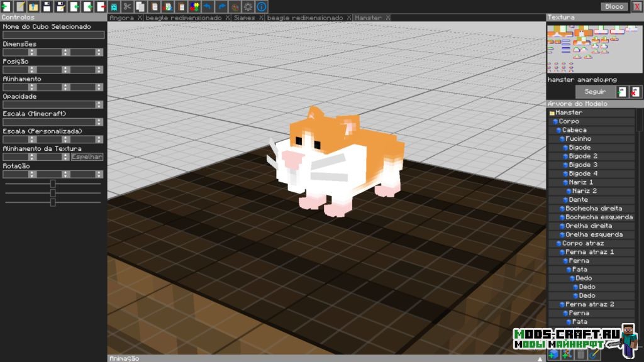Click the Bloco button
This screenshot has width=644, height=362.
point(614,7)
